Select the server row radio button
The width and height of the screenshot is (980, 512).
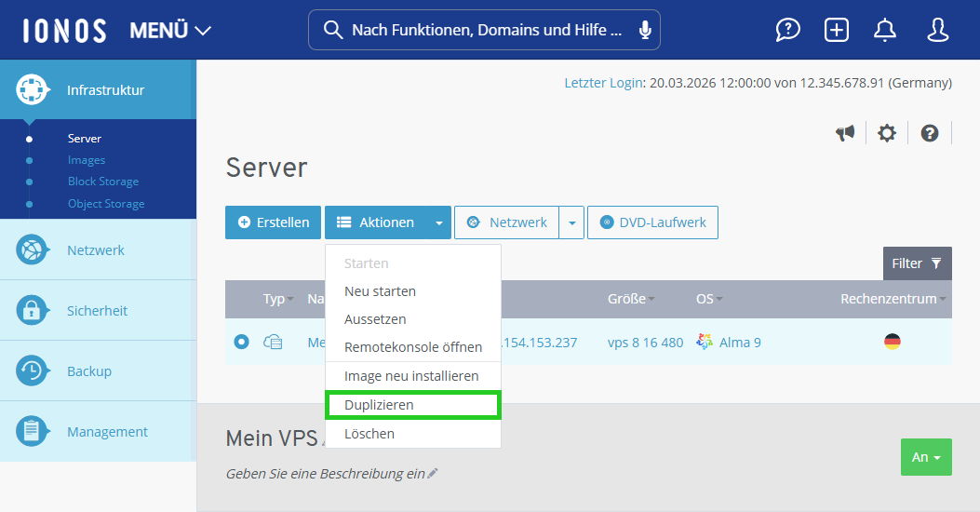241,342
